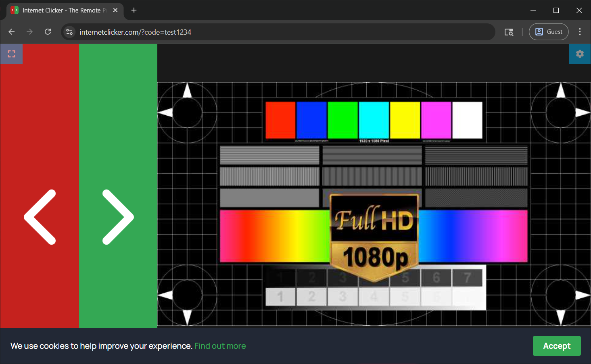Viewport: 591px width, 364px height.
Task: Open Chrome three-dot menu
Action: (x=580, y=32)
